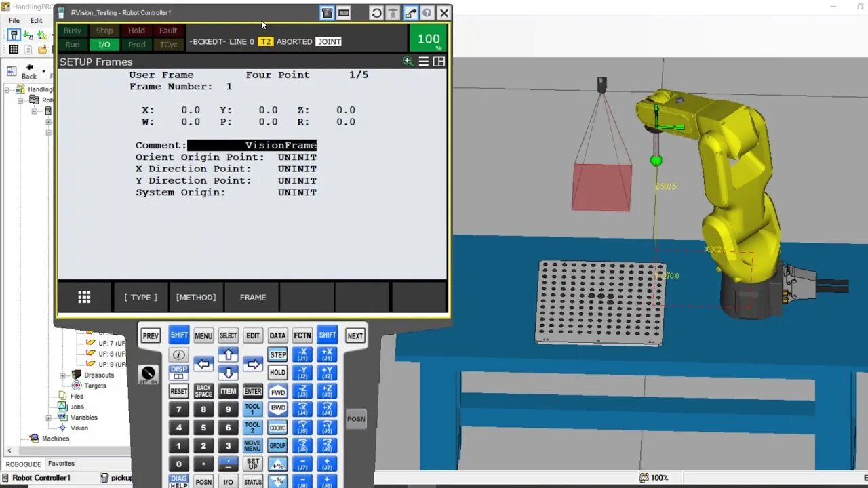Click the teach pendant icon in HandlingPRO toolbar
The image size is (868, 488).
click(x=14, y=35)
